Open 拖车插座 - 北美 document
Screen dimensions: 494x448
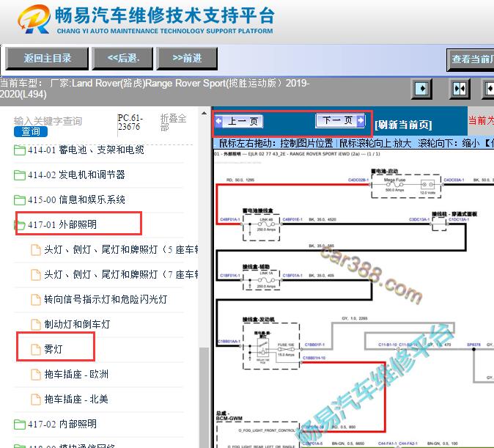(76, 399)
